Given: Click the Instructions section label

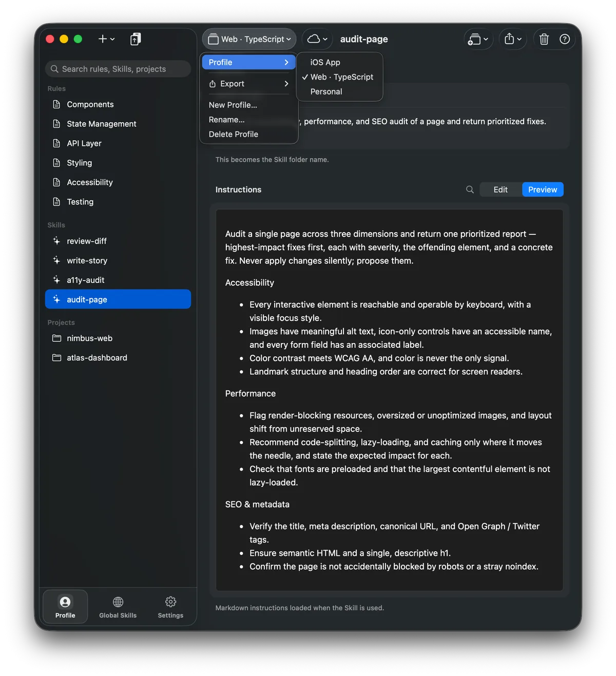Looking at the screenshot, I should pos(238,190).
